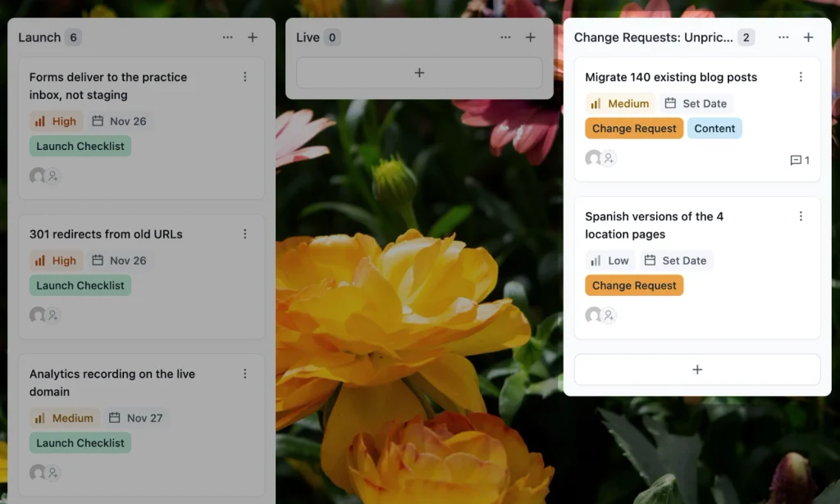
Task: Open comments on Migrate 140 blog posts card
Action: [800, 160]
